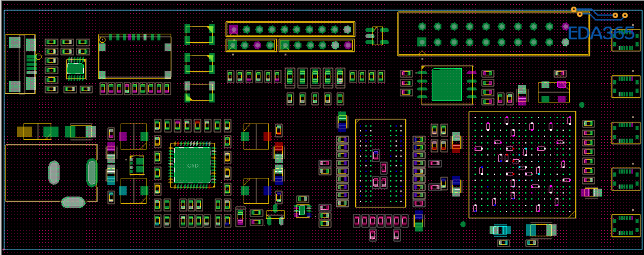Select the 20-pin dual-row header footprint
The image size is (644, 255).
pyautogui.click(x=494, y=34)
